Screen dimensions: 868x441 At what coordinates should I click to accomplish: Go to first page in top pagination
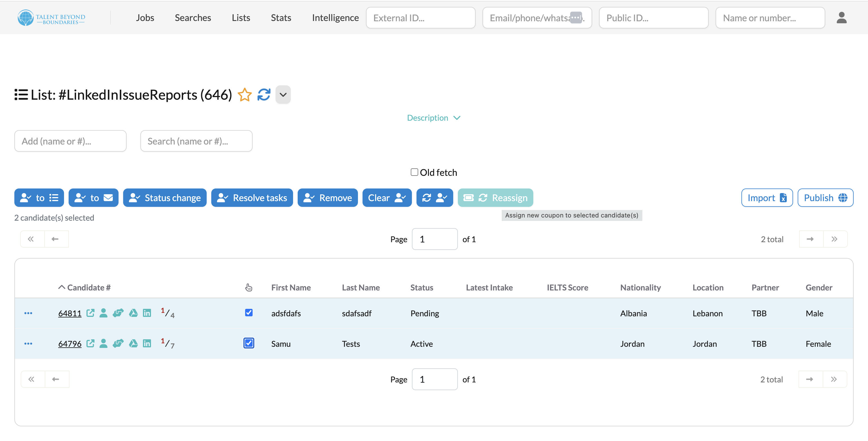click(32, 239)
